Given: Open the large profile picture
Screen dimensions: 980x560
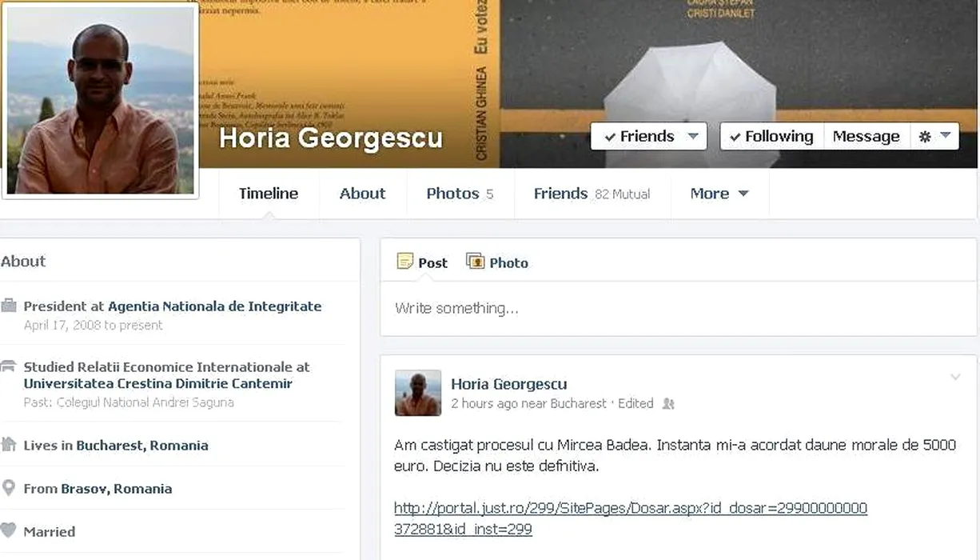Looking at the screenshot, I should 101,100.
